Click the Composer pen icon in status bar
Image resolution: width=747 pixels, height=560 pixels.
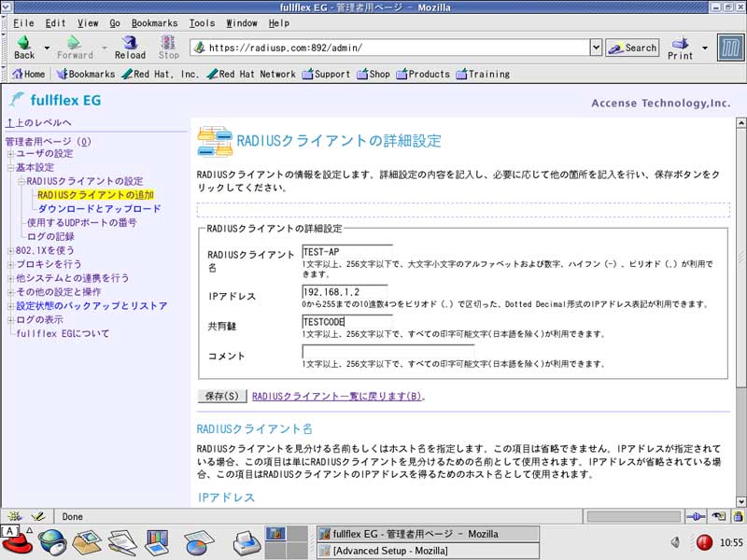coord(38,516)
